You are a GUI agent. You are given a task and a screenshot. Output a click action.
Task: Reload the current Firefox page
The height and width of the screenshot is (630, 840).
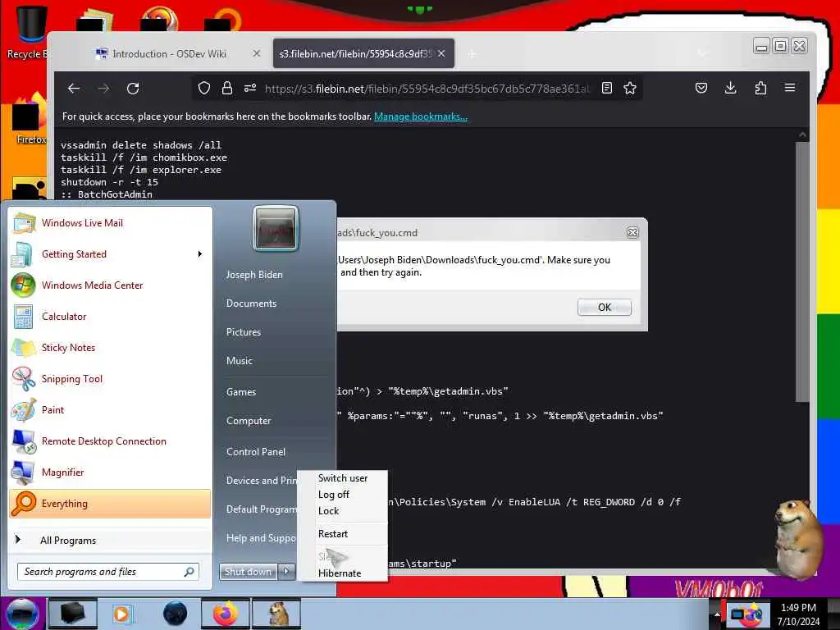coord(133,89)
